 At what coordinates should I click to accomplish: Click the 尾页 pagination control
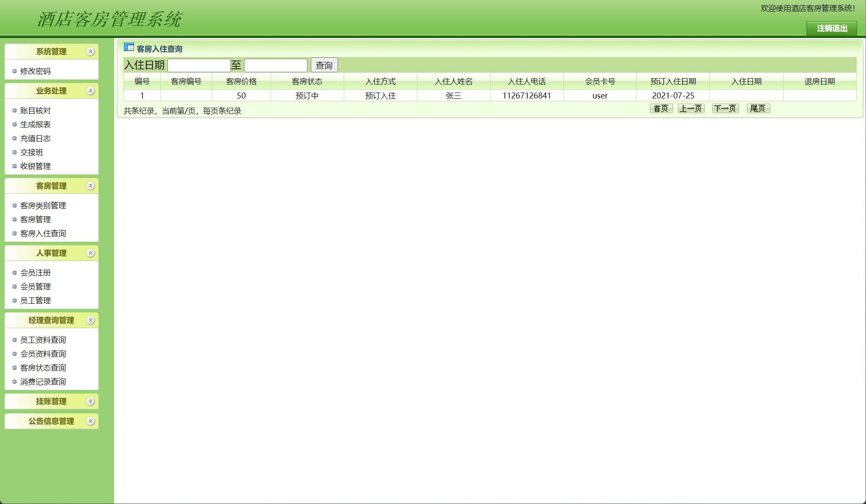[x=759, y=109]
